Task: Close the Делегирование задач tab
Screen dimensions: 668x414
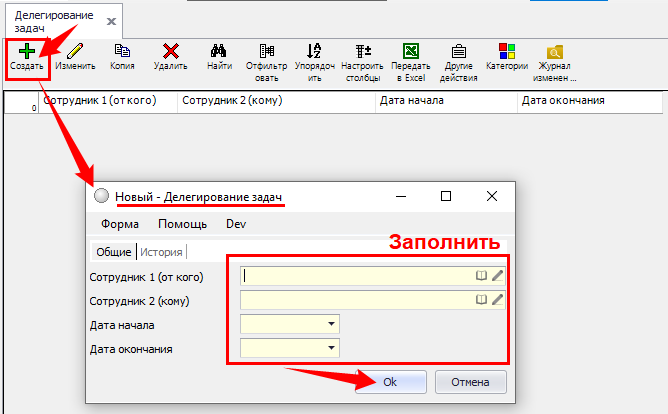Action: 111,21
